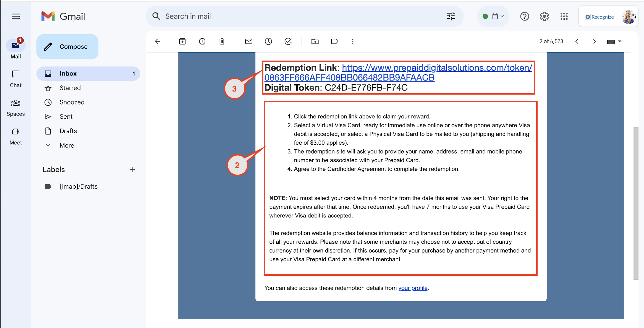644x328 pixels.
Task: Click the search magnifier icon
Action: [x=156, y=16]
